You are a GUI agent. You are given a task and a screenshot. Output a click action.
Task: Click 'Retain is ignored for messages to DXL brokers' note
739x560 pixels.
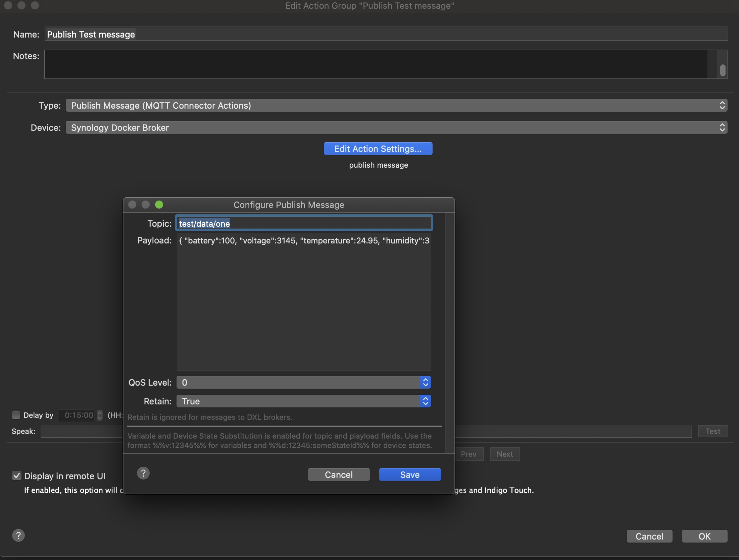pos(210,417)
